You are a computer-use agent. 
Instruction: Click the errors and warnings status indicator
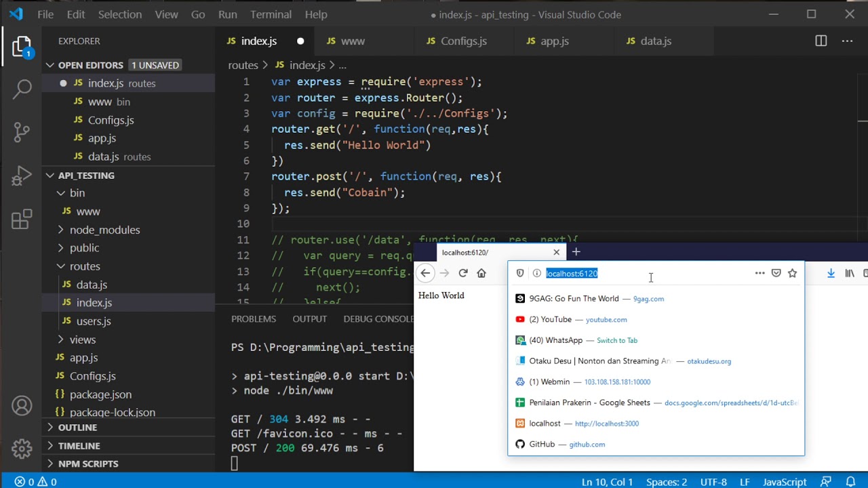35,482
